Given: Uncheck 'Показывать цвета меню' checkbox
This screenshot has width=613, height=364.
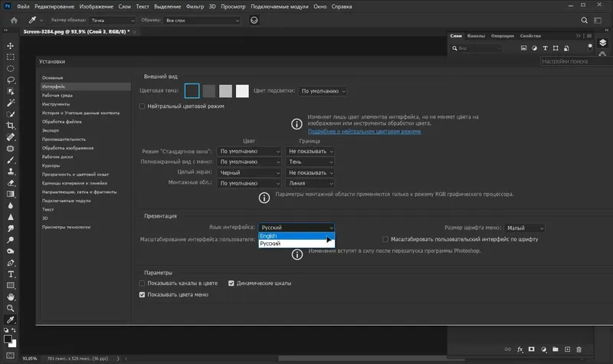Looking at the screenshot, I should pos(142,295).
